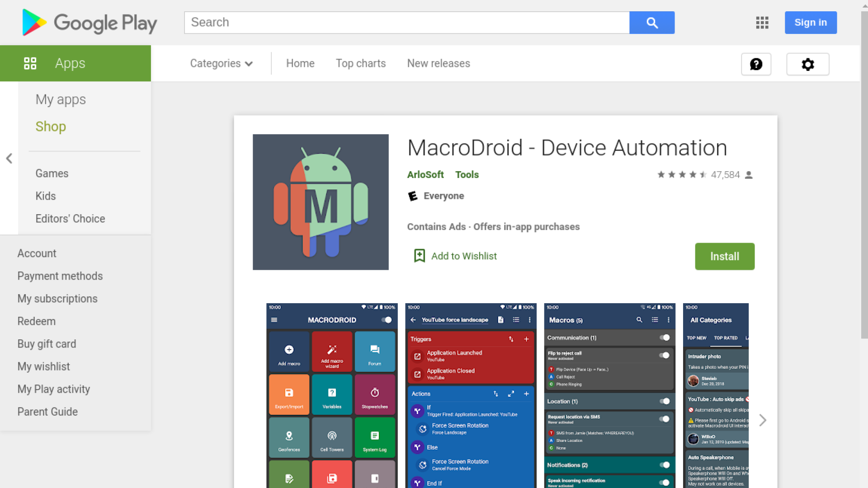Click the Install button
The width and height of the screenshot is (868, 488).
pos(724,256)
